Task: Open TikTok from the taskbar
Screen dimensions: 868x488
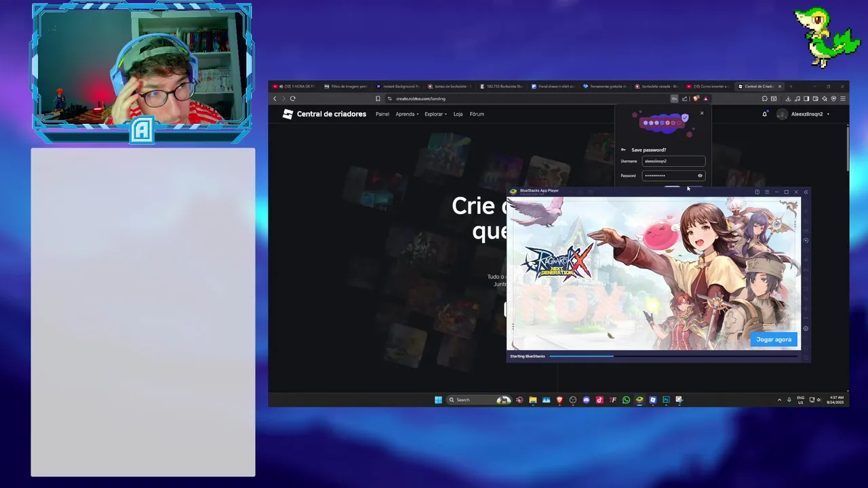Action: click(599, 400)
